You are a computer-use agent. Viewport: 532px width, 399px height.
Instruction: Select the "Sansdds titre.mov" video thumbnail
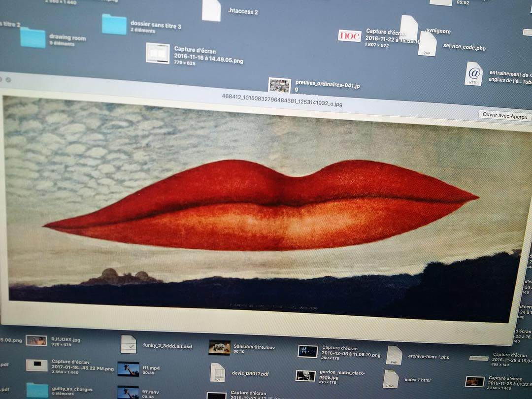click(x=220, y=348)
